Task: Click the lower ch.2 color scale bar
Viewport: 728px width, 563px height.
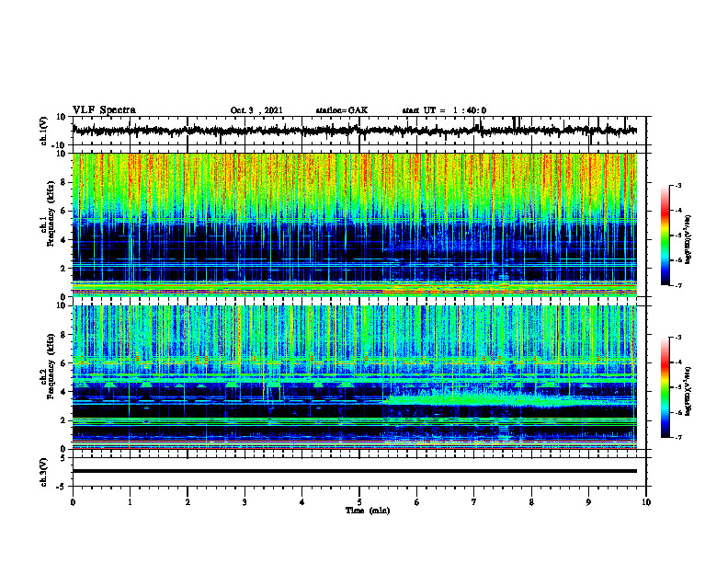Action: pyautogui.click(x=665, y=387)
